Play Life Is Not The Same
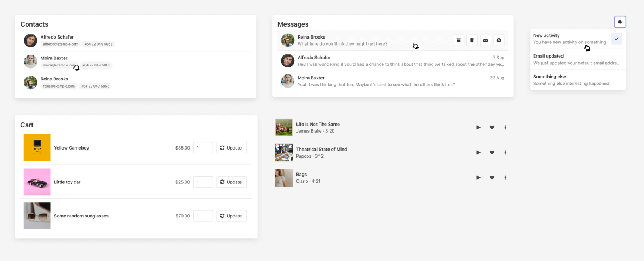The height and width of the screenshot is (261, 644). pyautogui.click(x=478, y=127)
